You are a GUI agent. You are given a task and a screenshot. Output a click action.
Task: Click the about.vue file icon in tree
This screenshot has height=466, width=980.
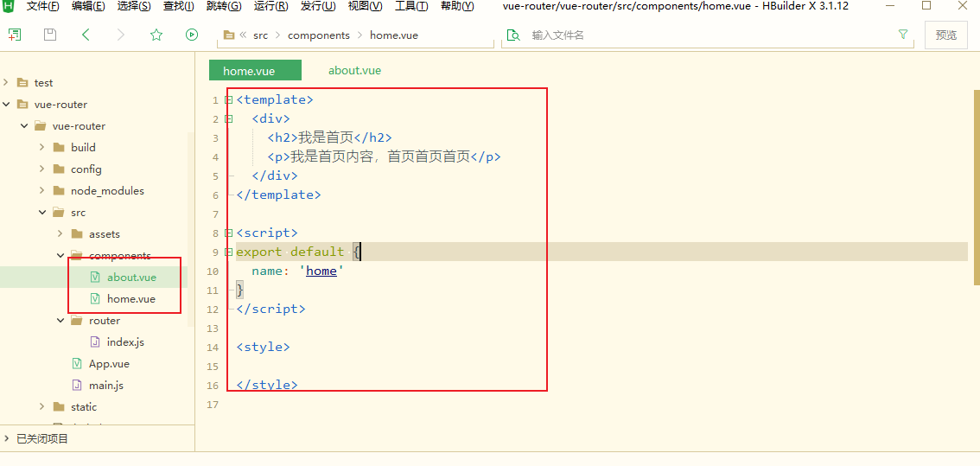pos(95,278)
